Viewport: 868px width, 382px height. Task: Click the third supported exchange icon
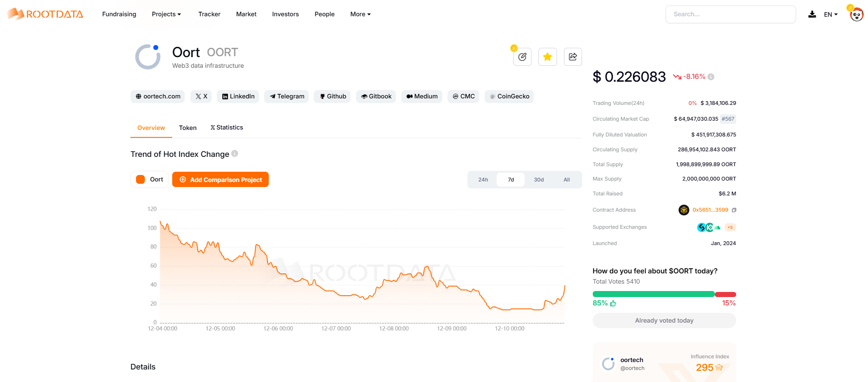point(717,227)
